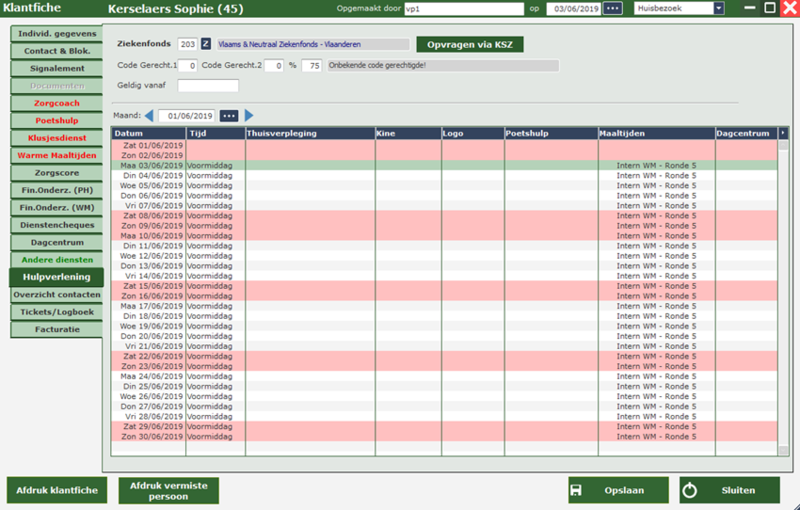Click the grid column selector corner icon

(783, 132)
